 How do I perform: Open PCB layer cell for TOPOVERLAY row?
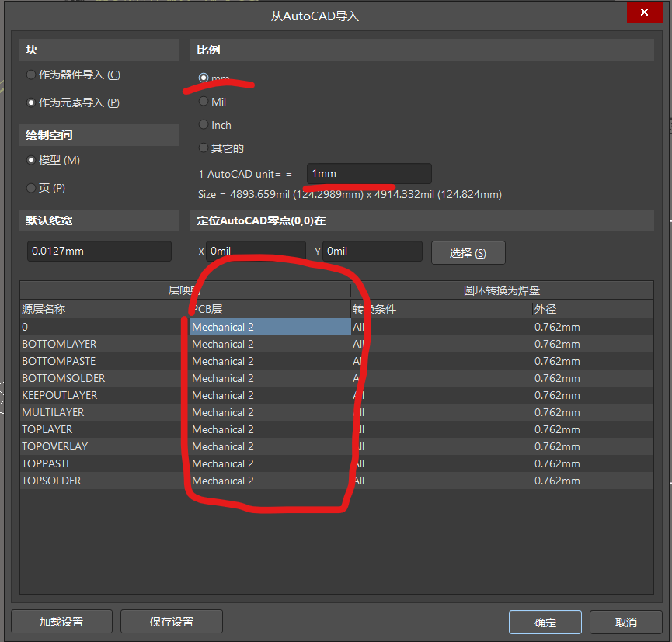(270, 446)
